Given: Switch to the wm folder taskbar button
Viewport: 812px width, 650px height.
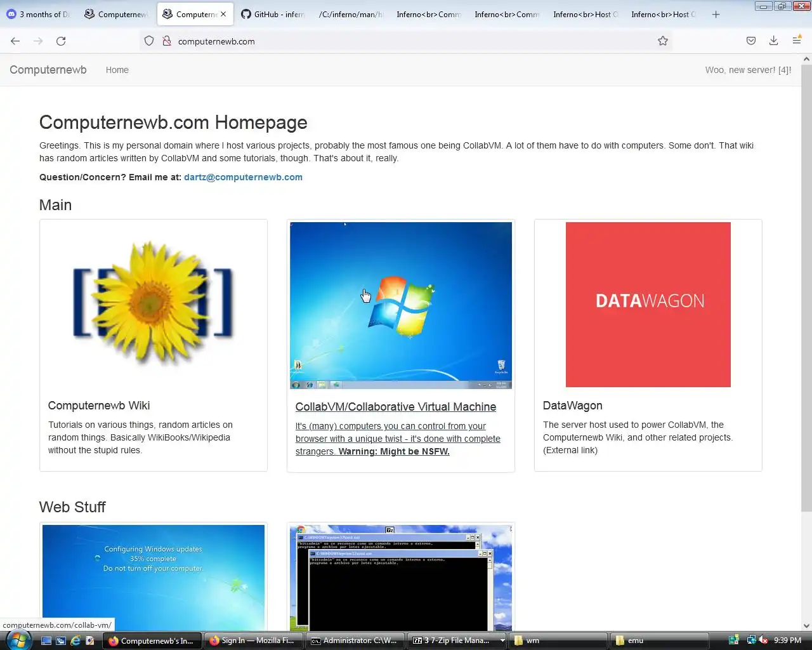Looking at the screenshot, I should [558, 640].
